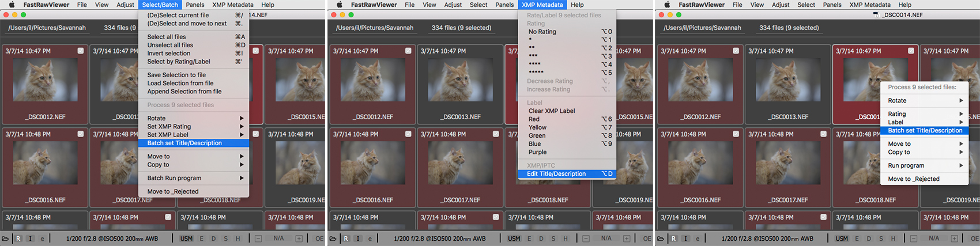Click the exposure minus icon in the window with the Select/Batch menu open
This screenshot has height=246, width=980.
point(258,239)
